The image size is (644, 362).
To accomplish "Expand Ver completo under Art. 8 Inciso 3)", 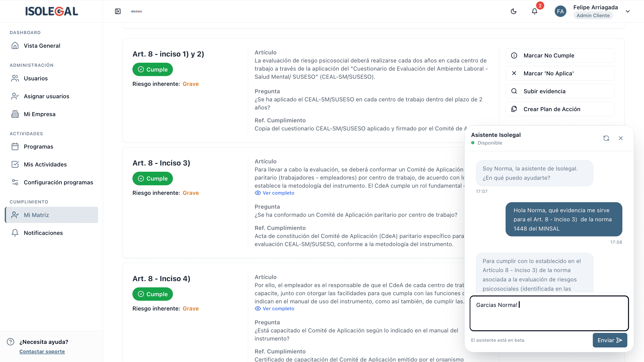I will coord(275,193).
